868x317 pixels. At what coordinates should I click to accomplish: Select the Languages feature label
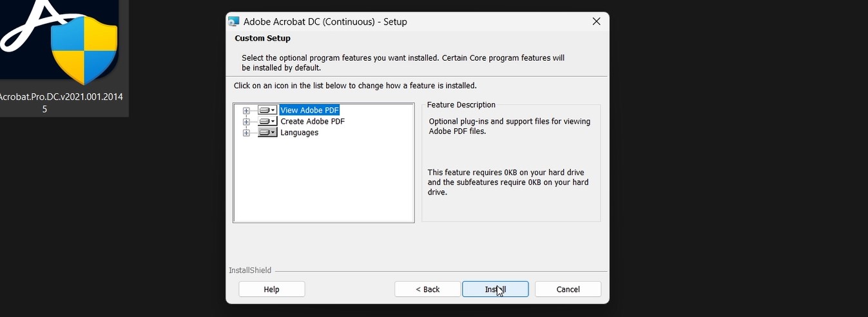click(x=299, y=133)
